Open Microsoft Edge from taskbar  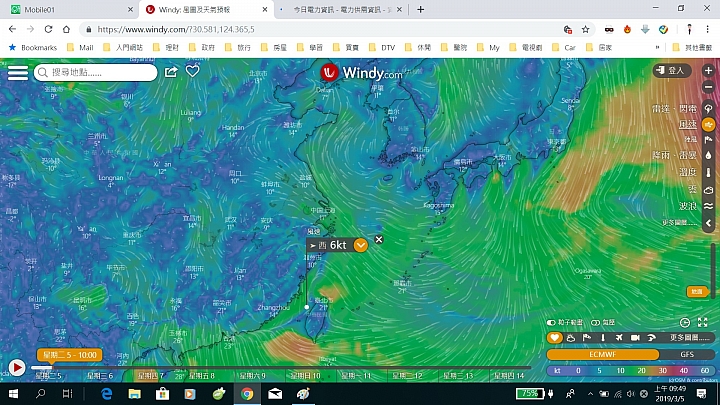click(107, 394)
